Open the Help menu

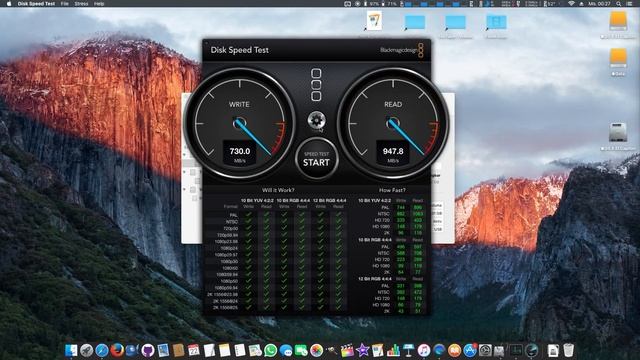click(x=99, y=3)
